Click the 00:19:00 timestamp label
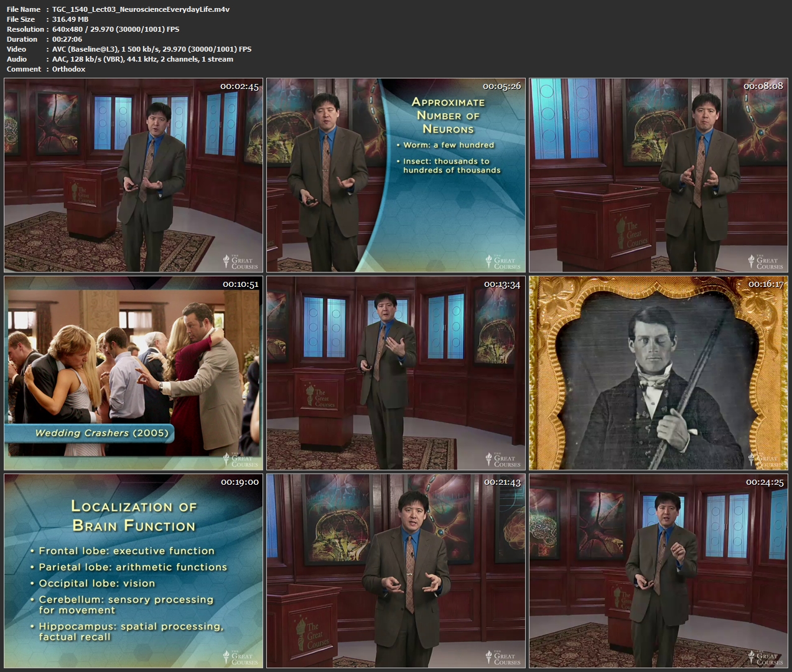This screenshot has height=672, width=792. click(x=240, y=482)
